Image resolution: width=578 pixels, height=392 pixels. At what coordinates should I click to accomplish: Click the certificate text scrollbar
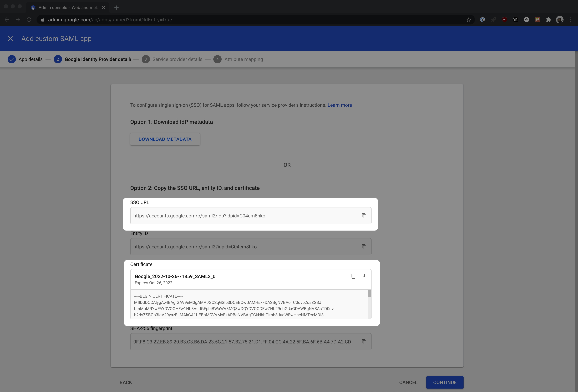[369, 294]
